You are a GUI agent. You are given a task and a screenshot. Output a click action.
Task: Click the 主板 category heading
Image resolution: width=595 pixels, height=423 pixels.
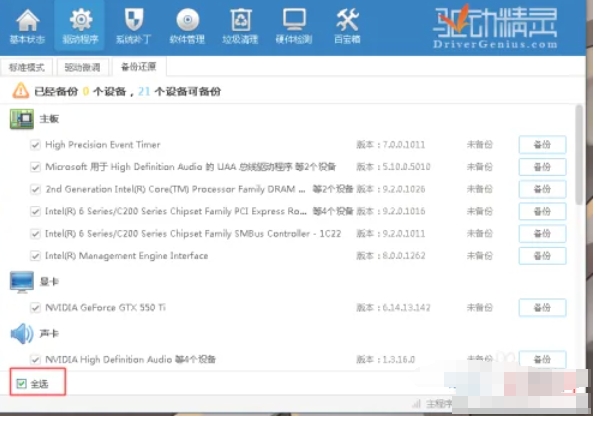point(49,119)
